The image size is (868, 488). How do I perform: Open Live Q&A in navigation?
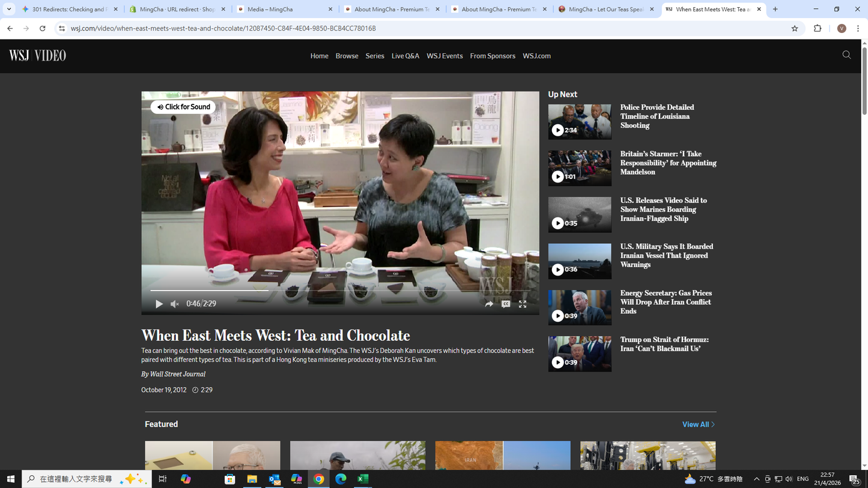[405, 56]
